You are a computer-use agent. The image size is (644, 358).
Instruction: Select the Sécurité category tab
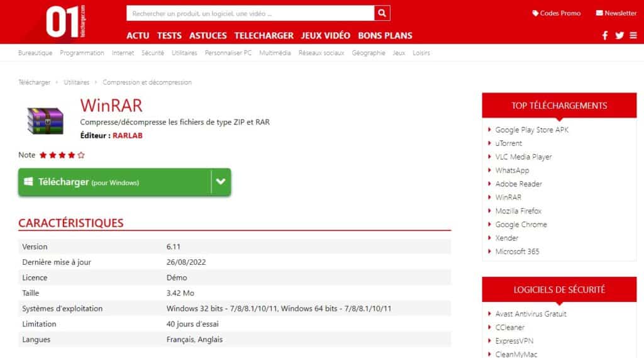tap(153, 53)
